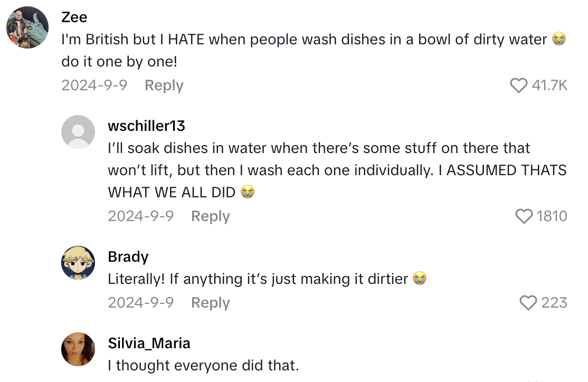
Task: Like Brady's reply using the heart icon
Action: pos(528,303)
